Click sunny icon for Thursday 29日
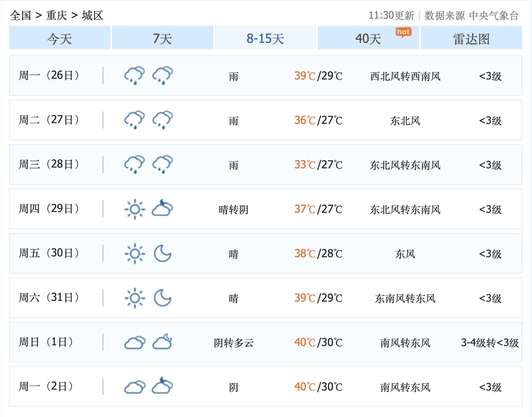 [135, 209]
